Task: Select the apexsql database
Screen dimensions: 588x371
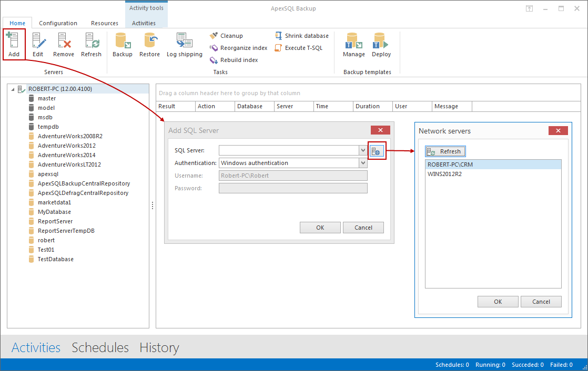Action: tap(48, 174)
